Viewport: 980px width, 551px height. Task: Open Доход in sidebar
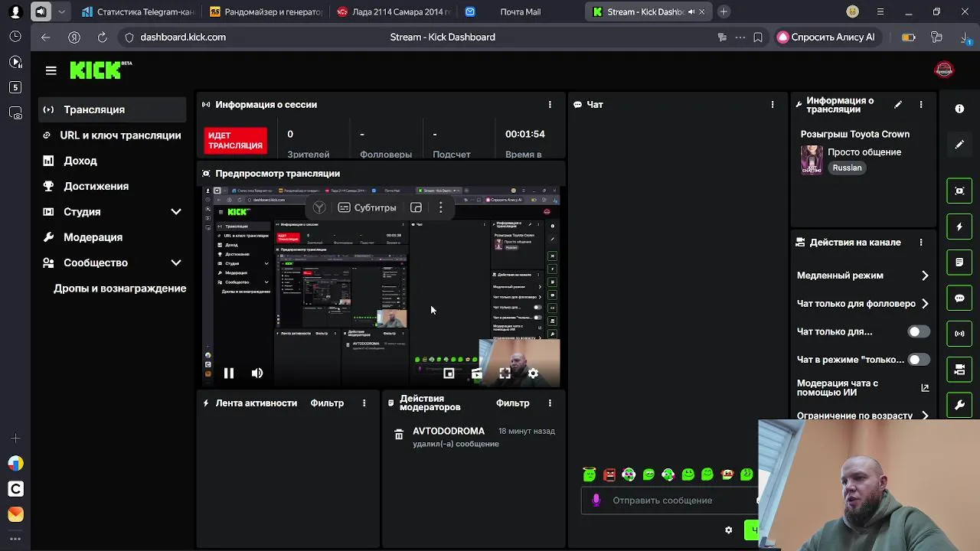[x=112, y=161]
